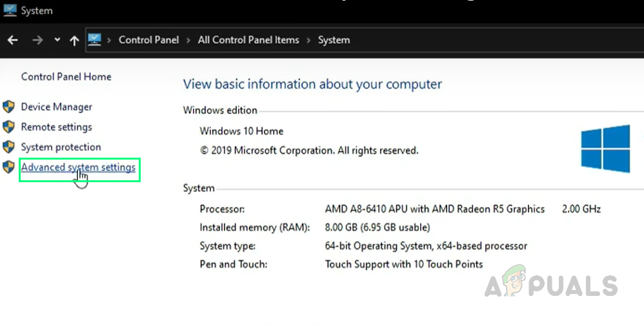Open the Device Manager link
Screen dimensions: 644x325
pos(56,107)
